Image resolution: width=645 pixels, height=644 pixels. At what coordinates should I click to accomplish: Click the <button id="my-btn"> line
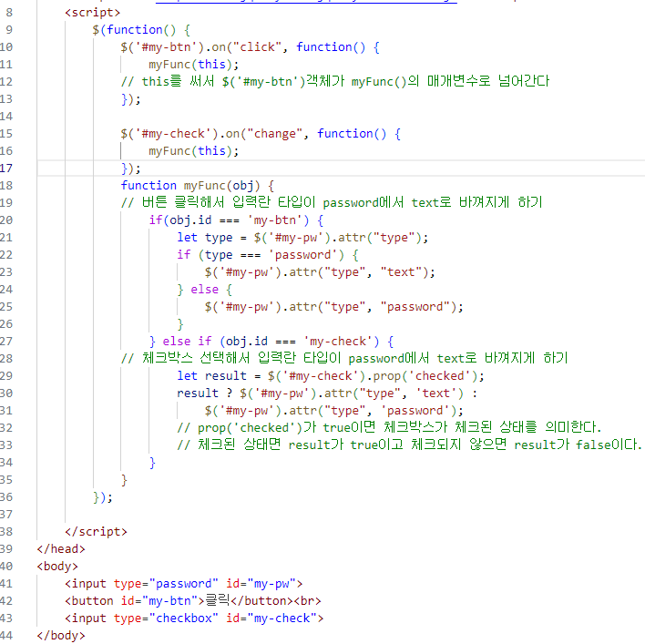click(193, 601)
